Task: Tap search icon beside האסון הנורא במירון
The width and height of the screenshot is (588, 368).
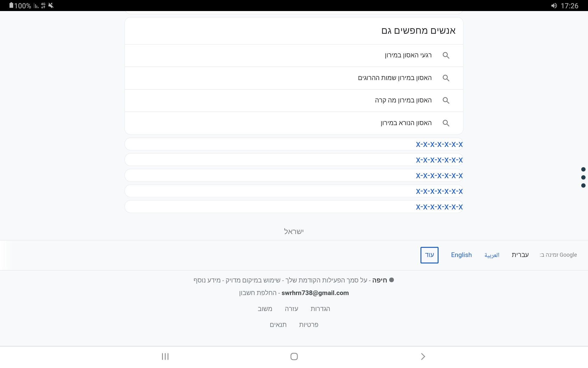Action: pyautogui.click(x=446, y=123)
